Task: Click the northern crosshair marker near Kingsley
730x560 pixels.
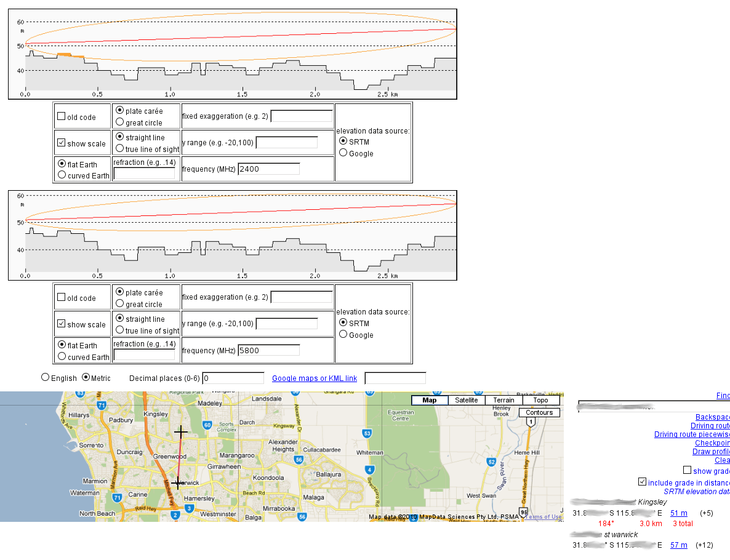Action: point(180,433)
